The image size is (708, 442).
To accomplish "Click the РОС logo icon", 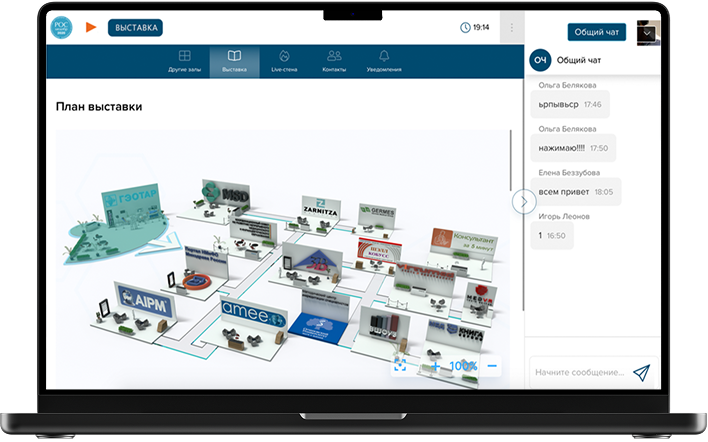I will 62,27.
